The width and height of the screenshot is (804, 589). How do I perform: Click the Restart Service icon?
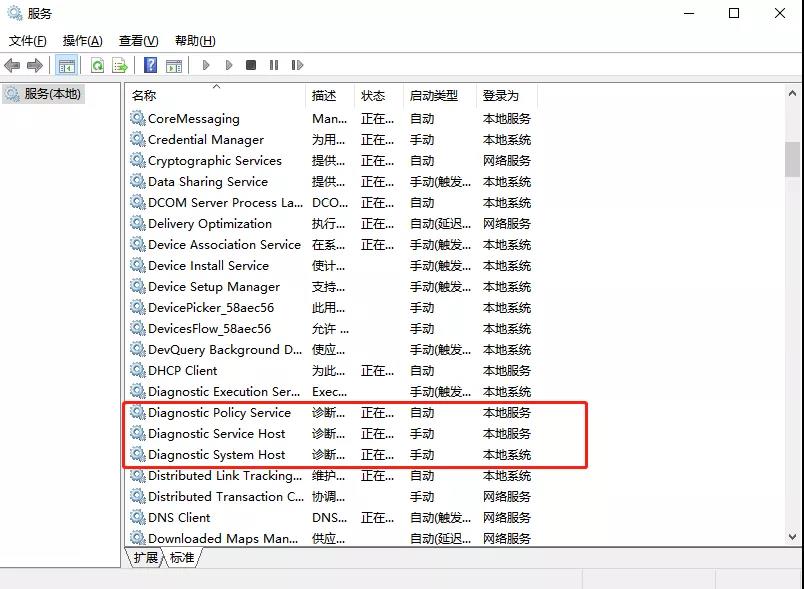click(297, 65)
